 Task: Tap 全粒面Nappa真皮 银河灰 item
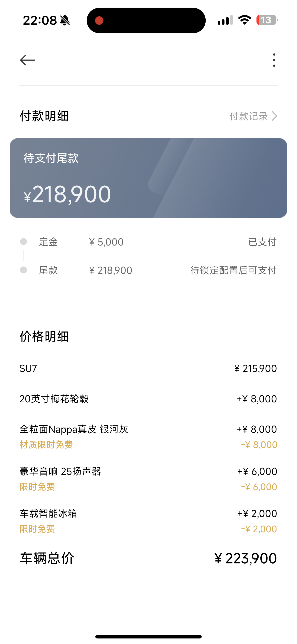coord(74,429)
